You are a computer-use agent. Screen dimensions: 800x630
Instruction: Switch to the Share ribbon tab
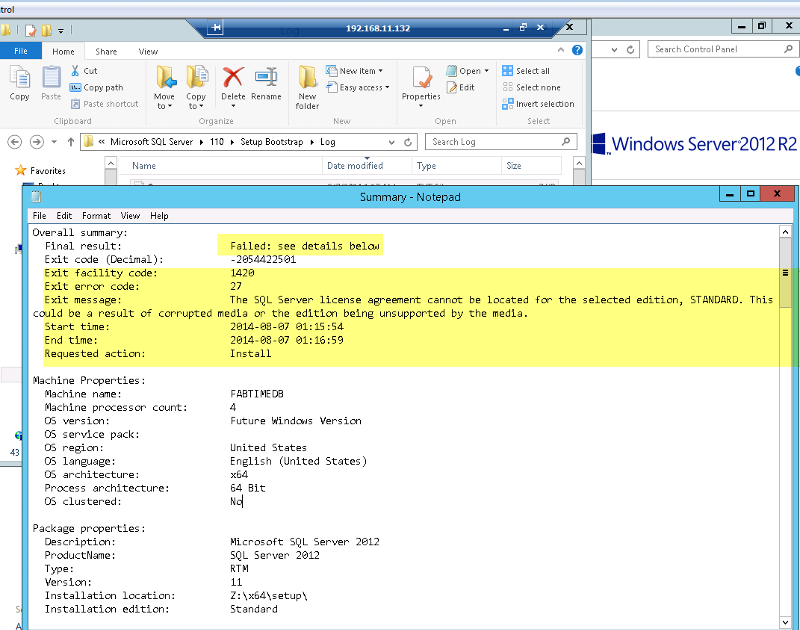click(106, 52)
